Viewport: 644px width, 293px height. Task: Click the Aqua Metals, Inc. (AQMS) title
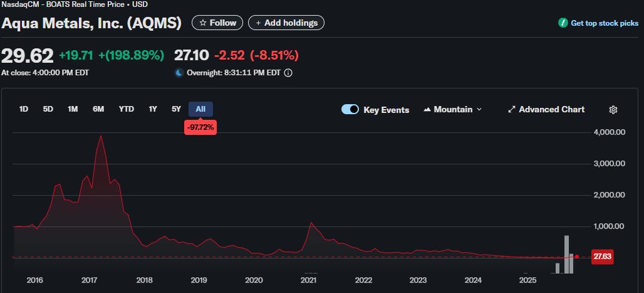(91, 23)
